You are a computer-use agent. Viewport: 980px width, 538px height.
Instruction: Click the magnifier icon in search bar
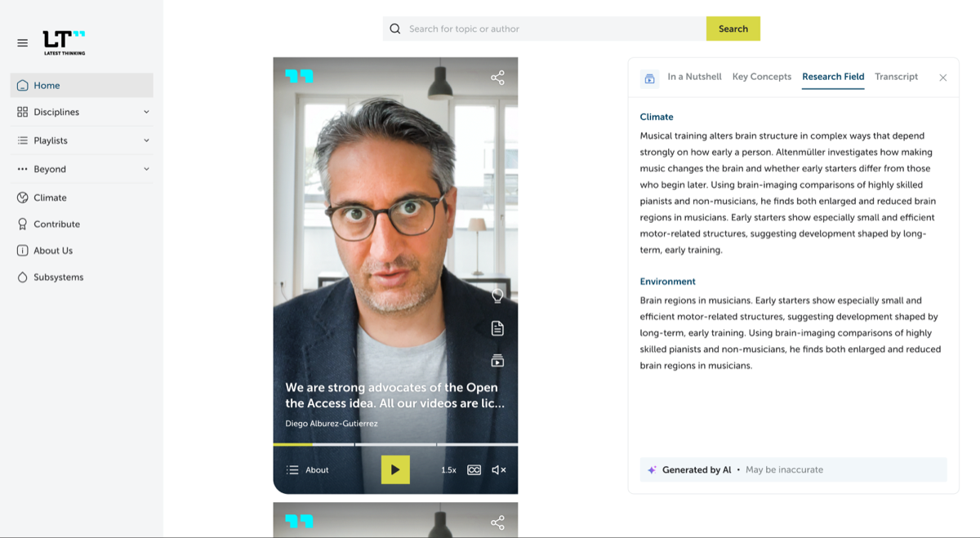[395, 29]
